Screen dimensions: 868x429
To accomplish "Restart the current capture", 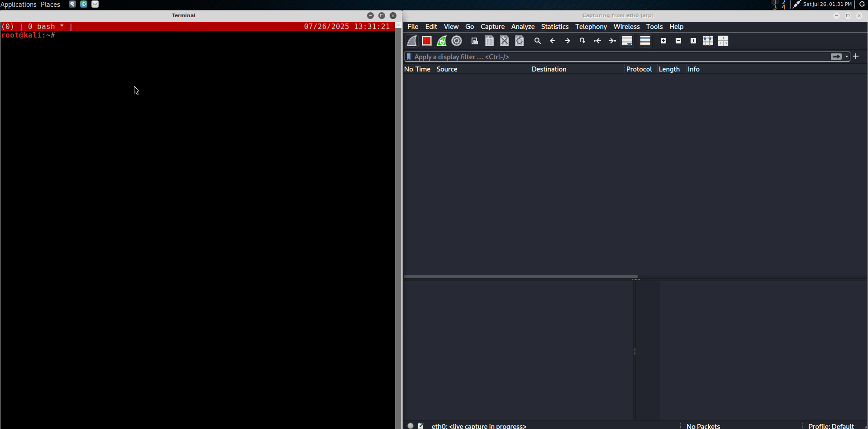I will coord(441,41).
